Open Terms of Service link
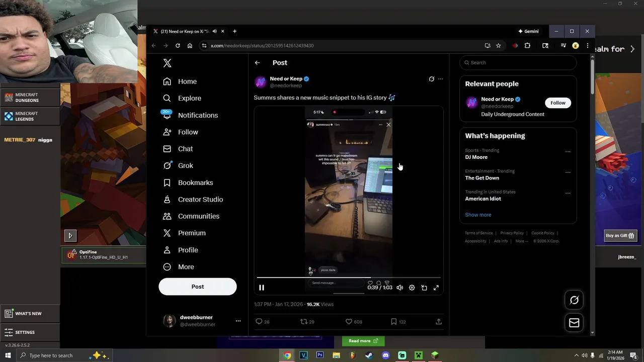Image resolution: width=644 pixels, height=362 pixels. coord(479,233)
